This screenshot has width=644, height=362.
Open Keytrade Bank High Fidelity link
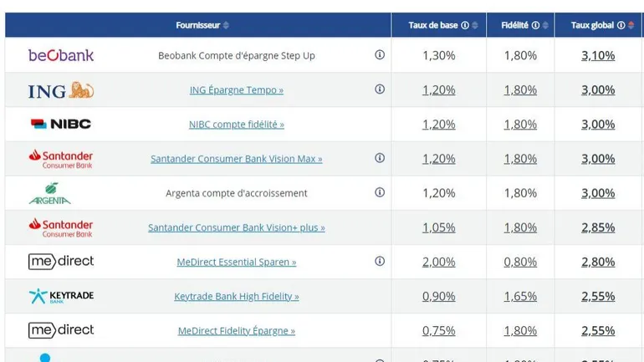(x=237, y=296)
